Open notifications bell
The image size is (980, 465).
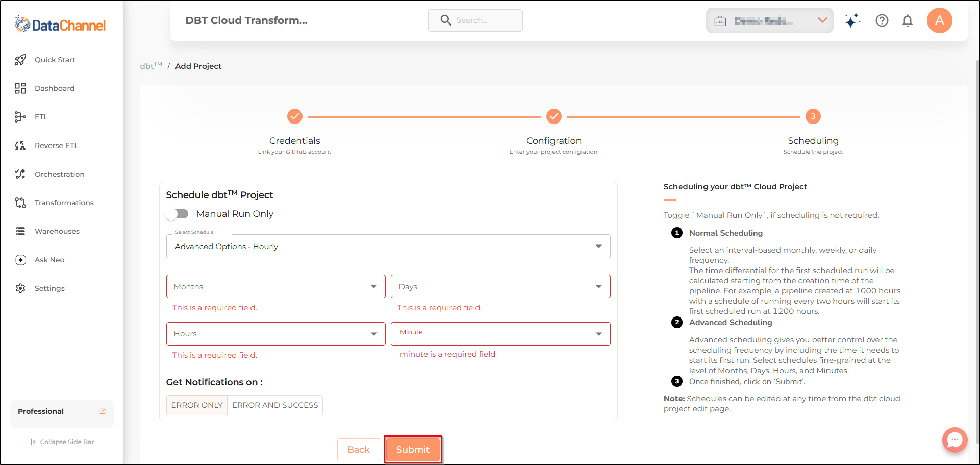[908, 20]
